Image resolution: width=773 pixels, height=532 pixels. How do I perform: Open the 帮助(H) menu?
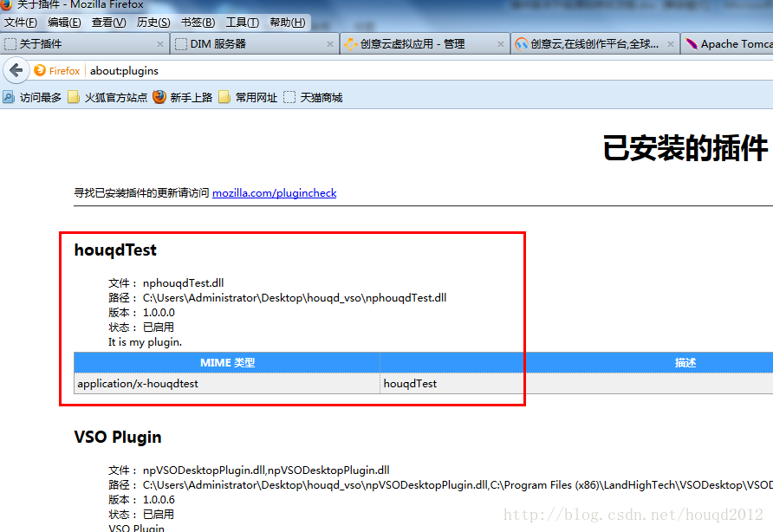coord(288,23)
